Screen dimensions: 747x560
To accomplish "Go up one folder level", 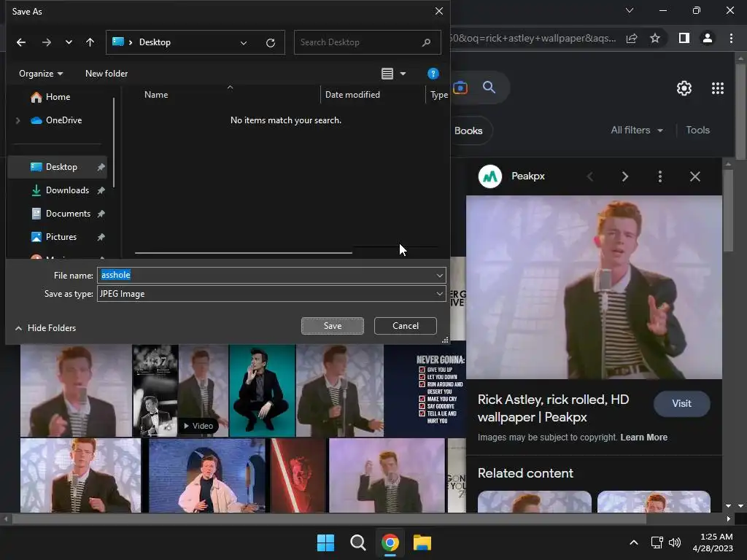I will point(90,42).
